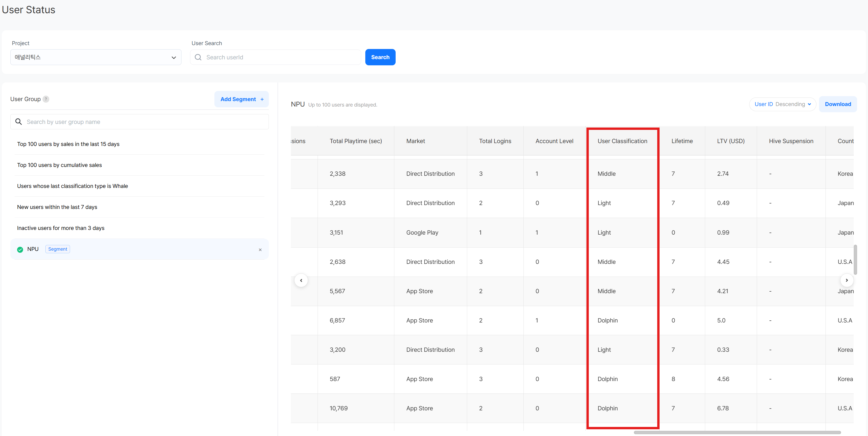The width and height of the screenshot is (868, 436).
Task: Select Top 100 users by sales last 15 days
Action: (x=139, y=144)
